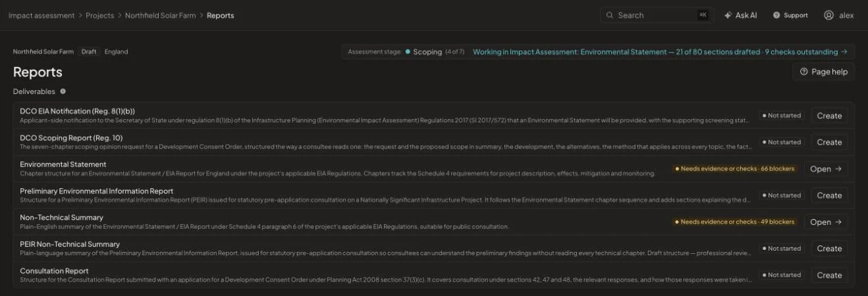Select the Non-Technical Summary title
Screen dimensions: 868x296
62,218
